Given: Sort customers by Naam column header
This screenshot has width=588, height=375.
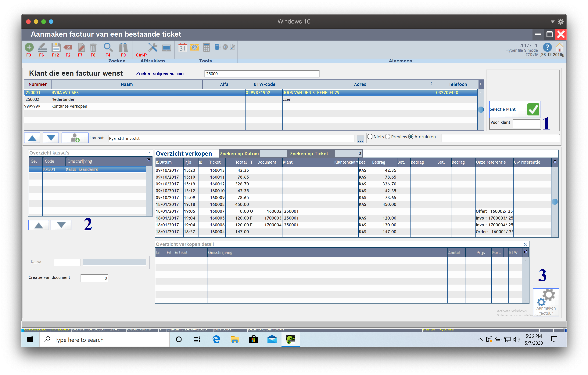Looking at the screenshot, I should tap(127, 84).
